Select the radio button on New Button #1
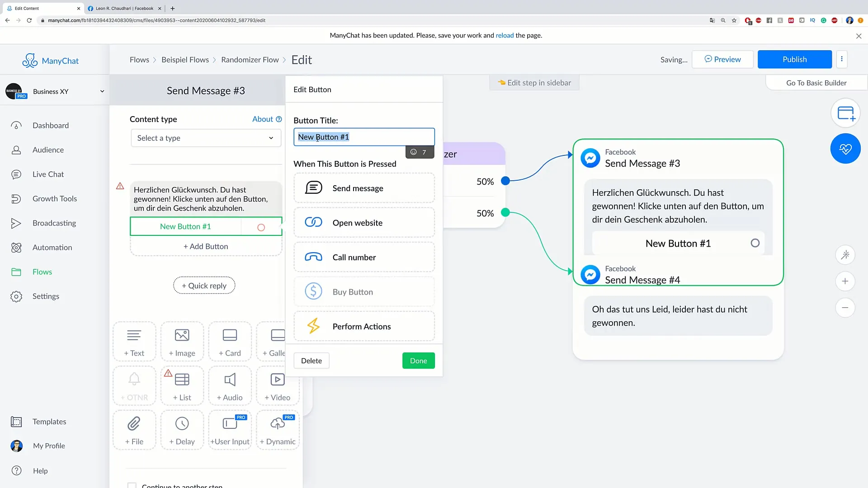Image resolution: width=868 pixels, height=488 pixels. [260, 226]
